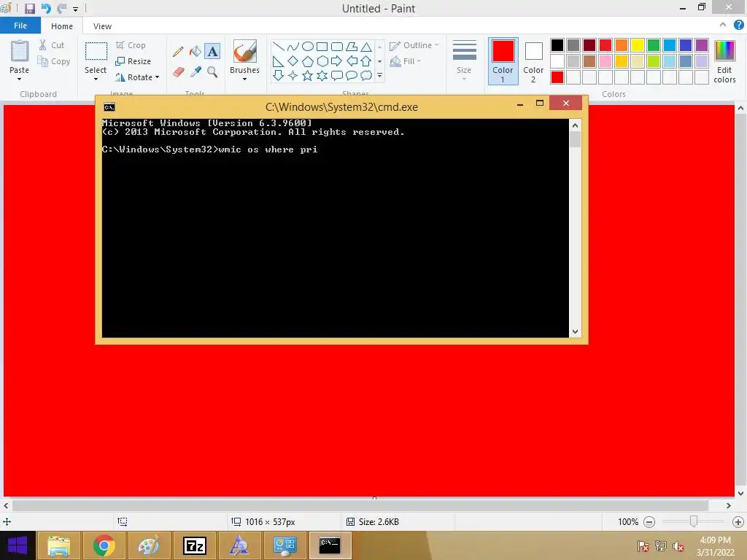Choose the Rounded rectangle callout shape
Viewport: 747px width, 560px height.
(337, 75)
